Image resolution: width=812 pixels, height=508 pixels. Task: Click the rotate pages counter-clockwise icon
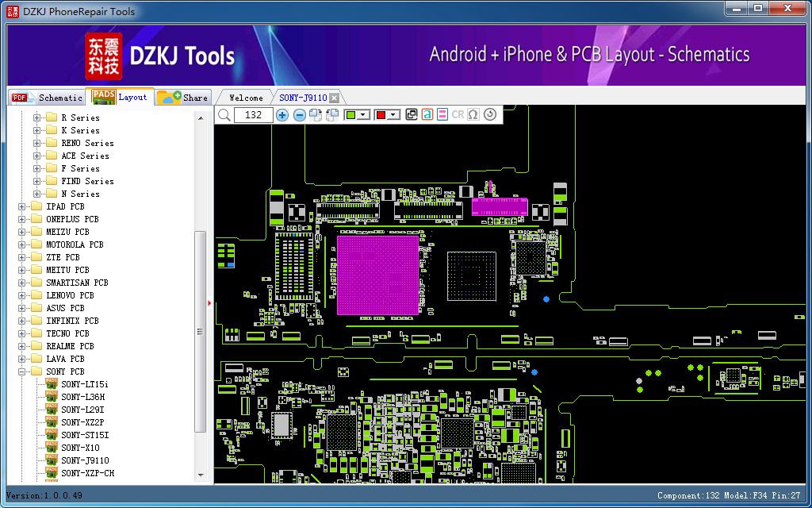[332, 114]
